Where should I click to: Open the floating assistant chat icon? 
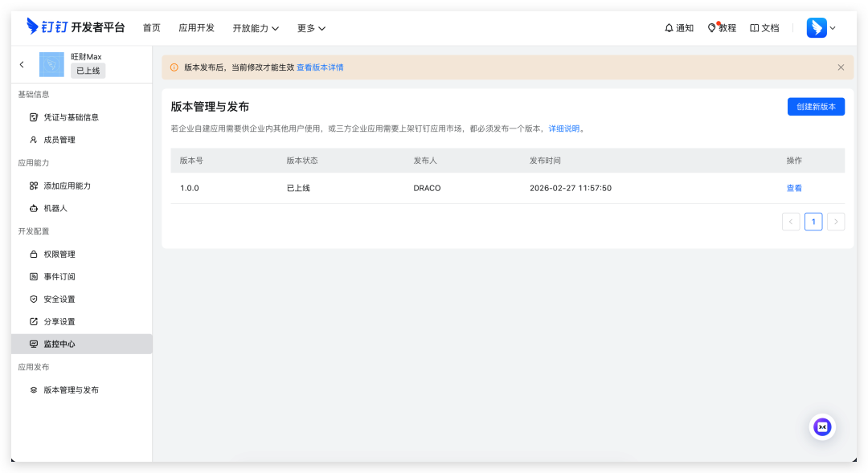(822, 427)
